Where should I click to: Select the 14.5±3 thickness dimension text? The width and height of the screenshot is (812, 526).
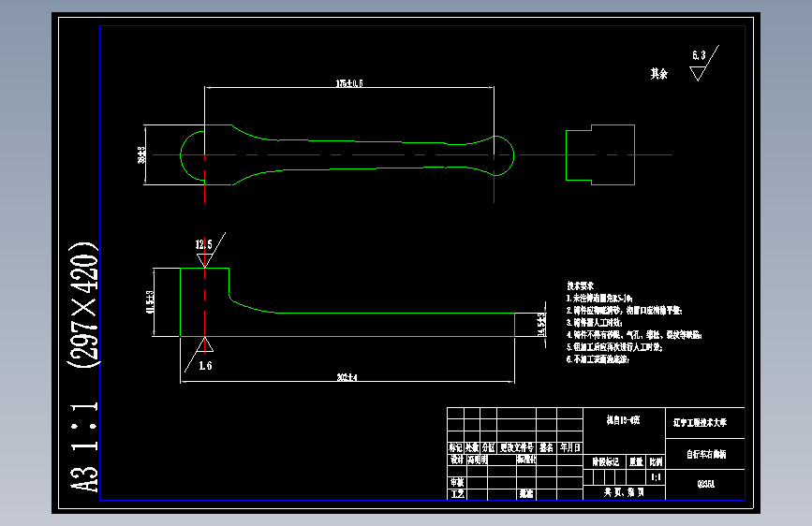coord(541,325)
